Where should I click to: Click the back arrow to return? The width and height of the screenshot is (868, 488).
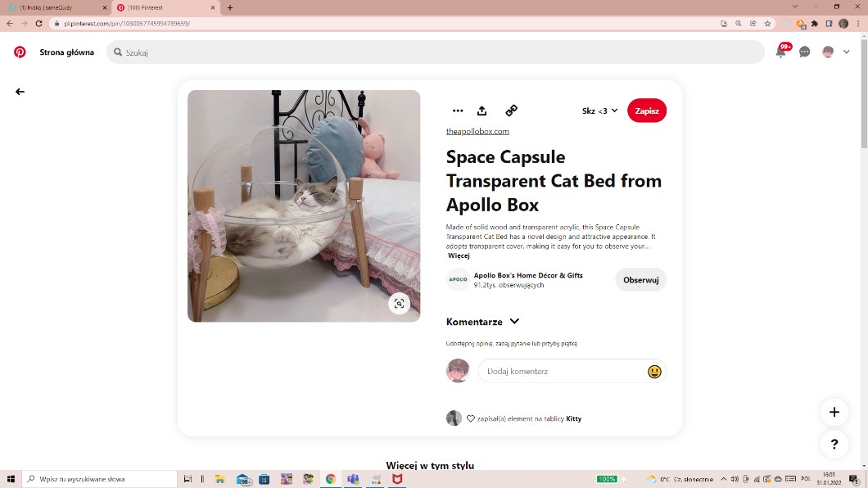(x=20, y=92)
